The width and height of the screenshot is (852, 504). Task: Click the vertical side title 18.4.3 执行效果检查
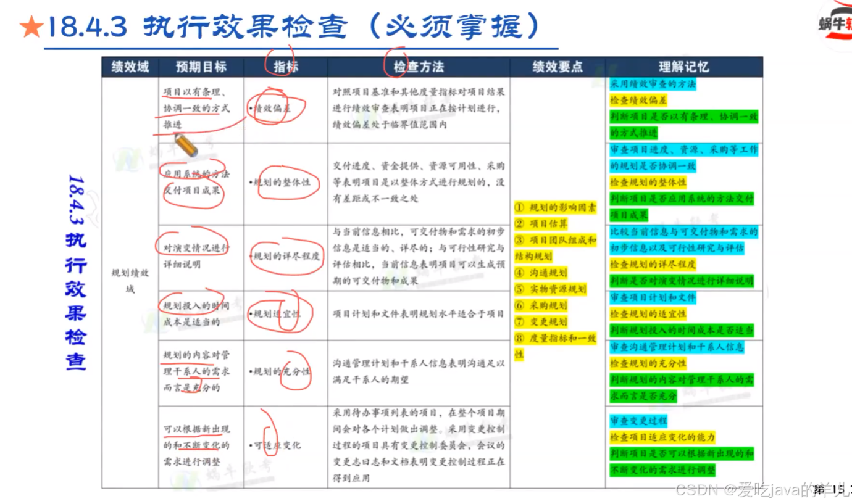coord(75,273)
